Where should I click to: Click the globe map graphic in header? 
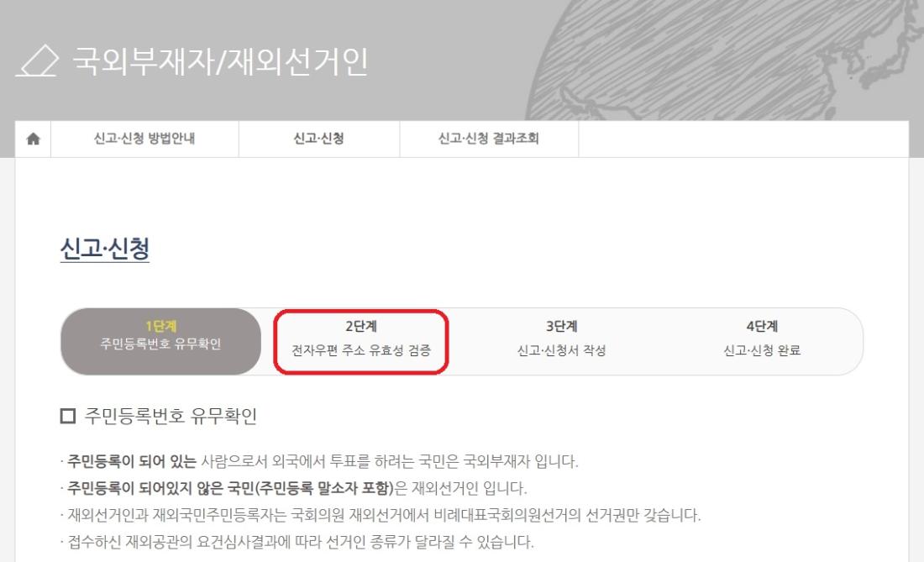pyautogui.click(x=723, y=60)
